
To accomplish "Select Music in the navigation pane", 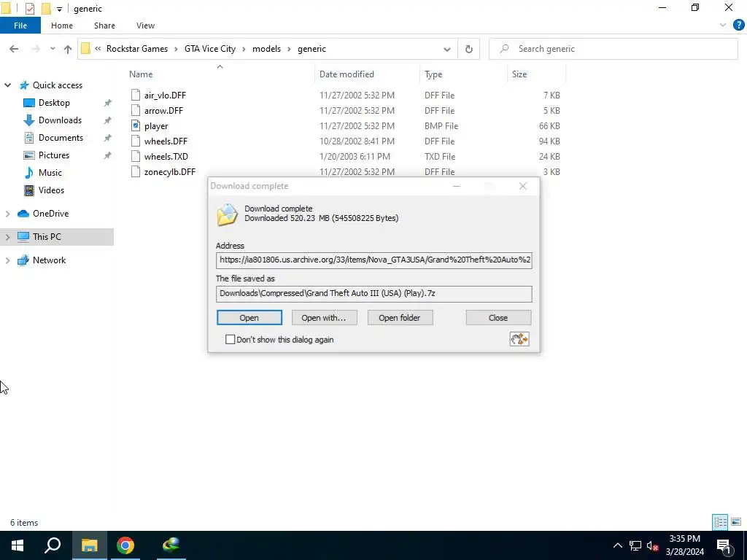I will [50, 173].
